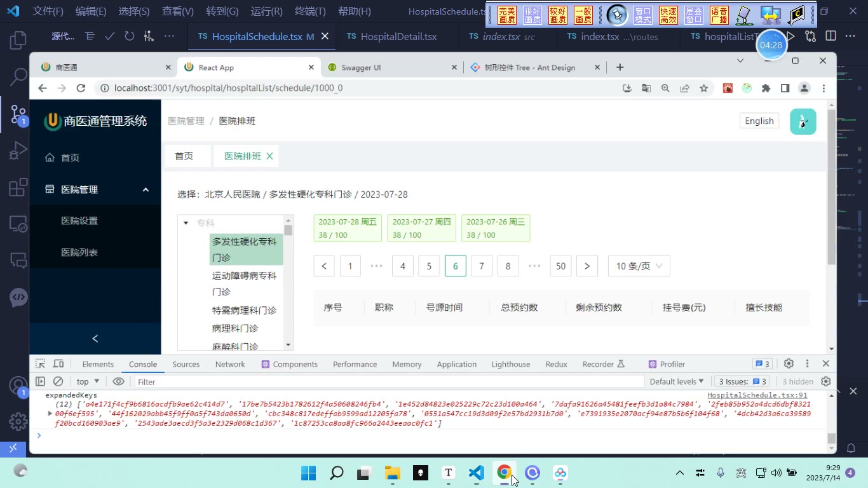Switch to 窗口模式 on floating toolbar
The width and height of the screenshot is (868, 488).
(643, 15)
